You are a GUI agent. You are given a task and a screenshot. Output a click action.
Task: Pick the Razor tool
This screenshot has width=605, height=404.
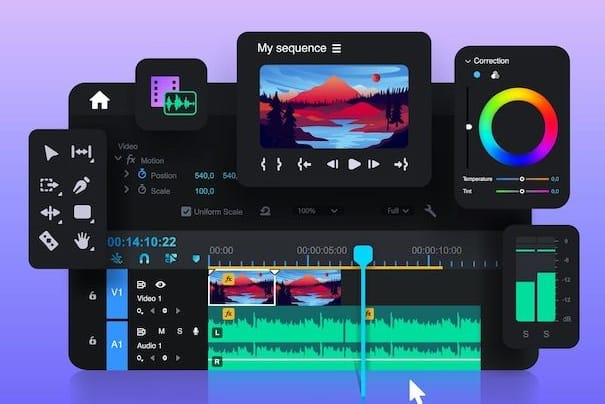pyautogui.click(x=49, y=240)
